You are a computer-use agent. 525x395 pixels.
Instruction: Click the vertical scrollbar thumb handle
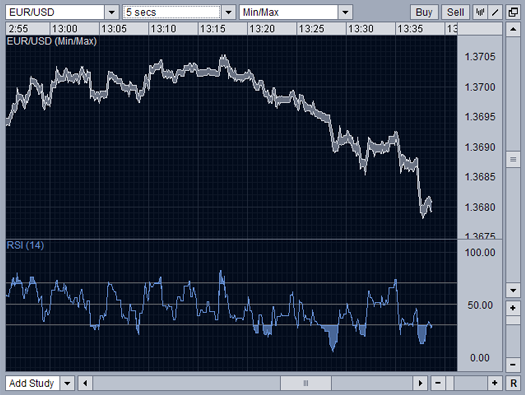click(513, 159)
